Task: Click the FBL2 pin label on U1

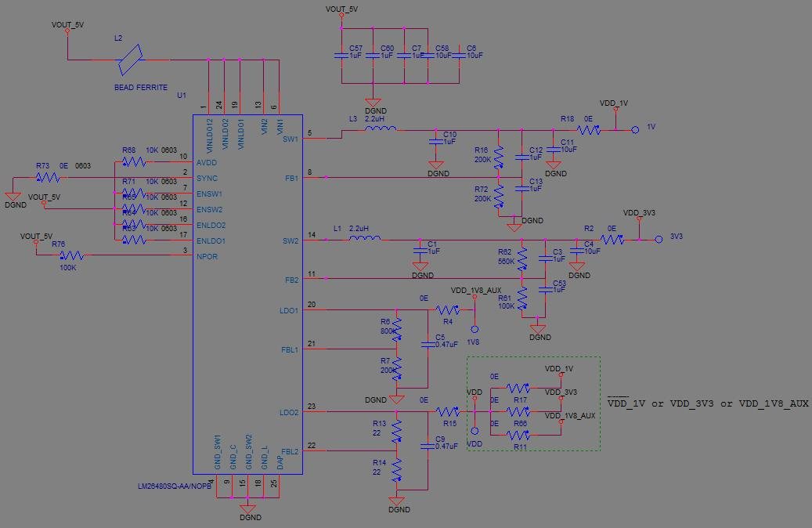Action: coord(290,452)
